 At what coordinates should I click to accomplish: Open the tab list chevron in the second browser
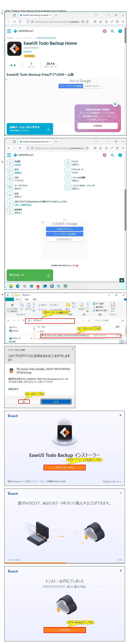click(96, 142)
